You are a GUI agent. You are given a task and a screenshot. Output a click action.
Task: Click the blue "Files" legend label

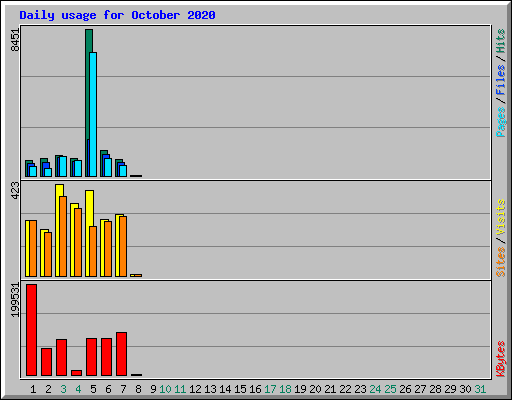[501, 79]
